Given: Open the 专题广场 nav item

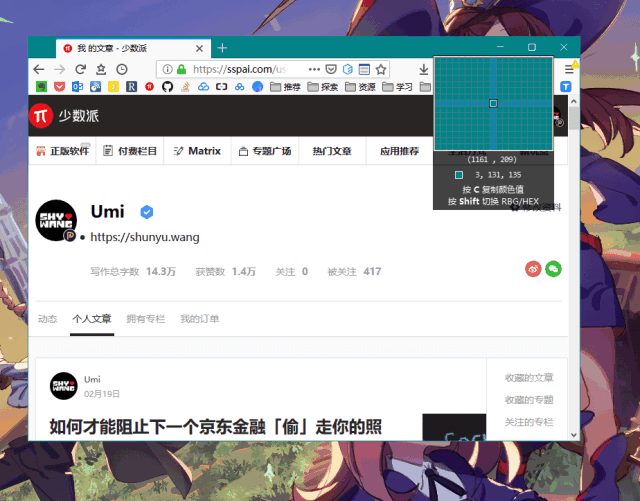Looking at the screenshot, I should (x=265, y=151).
